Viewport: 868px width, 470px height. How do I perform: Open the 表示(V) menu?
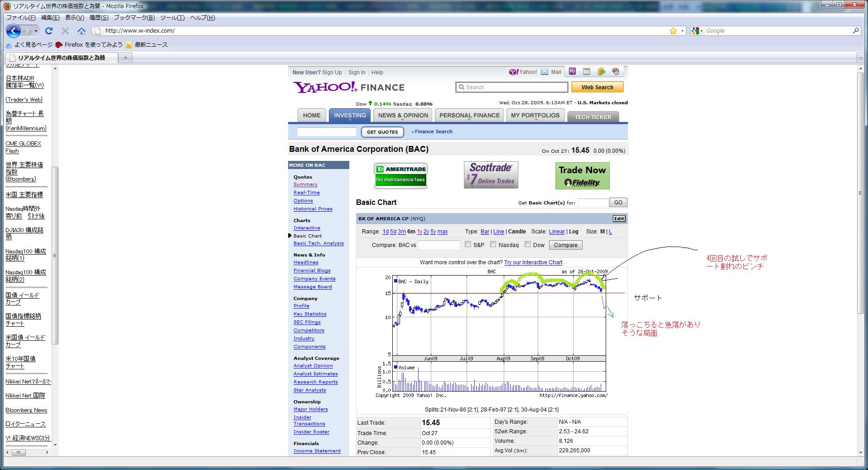tap(74, 18)
